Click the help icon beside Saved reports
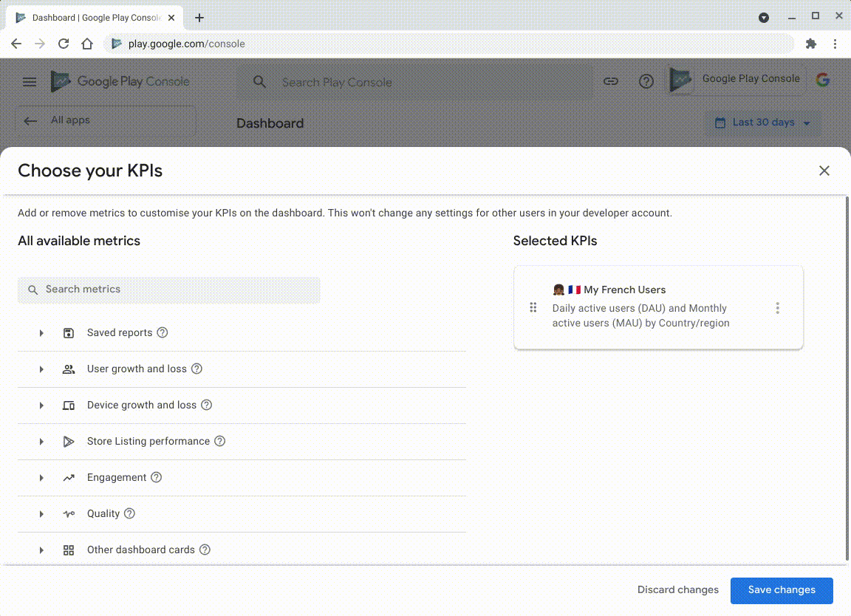Image resolution: width=851 pixels, height=616 pixels. coord(163,332)
